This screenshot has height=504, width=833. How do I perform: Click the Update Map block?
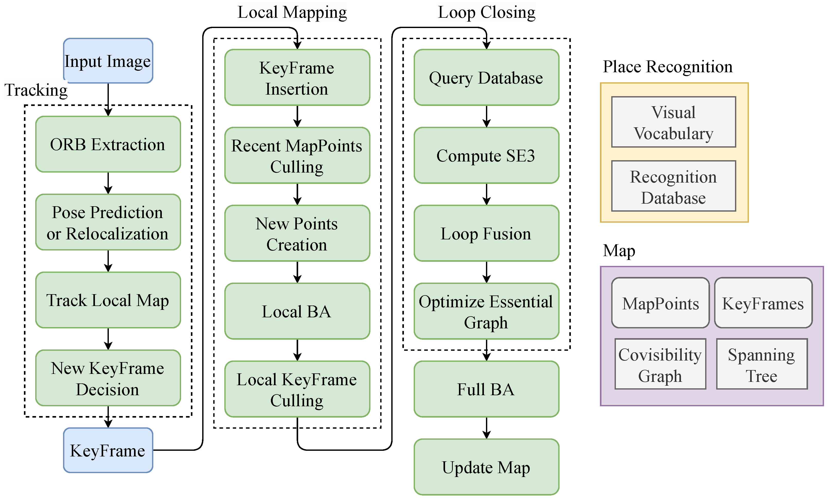click(x=486, y=467)
